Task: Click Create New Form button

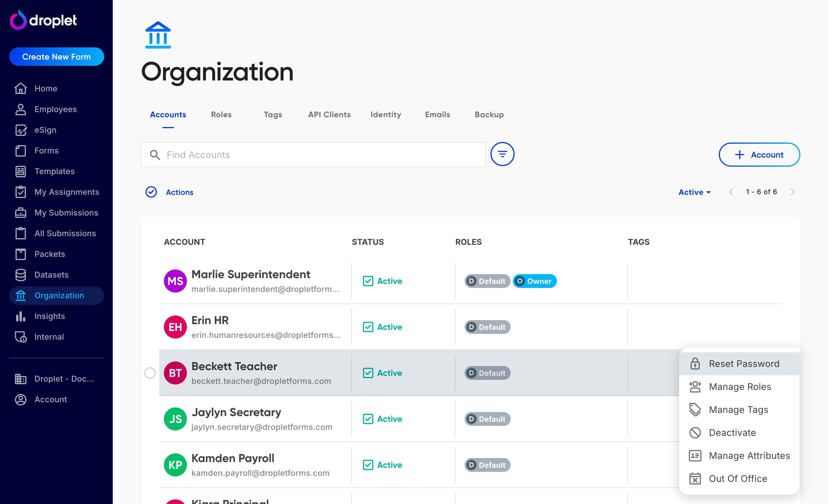Action: (x=56, y=56)
